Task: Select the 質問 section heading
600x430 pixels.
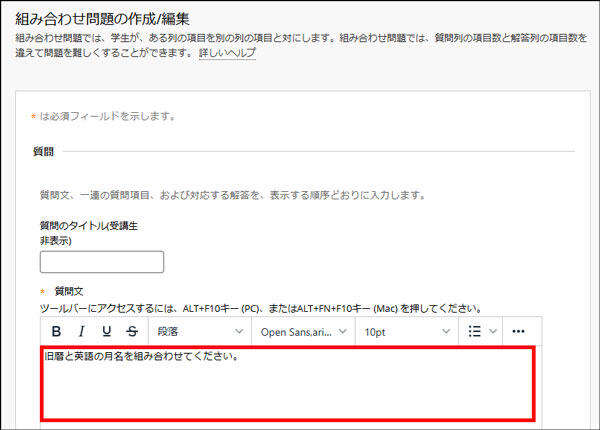Action: click(43, 151)
